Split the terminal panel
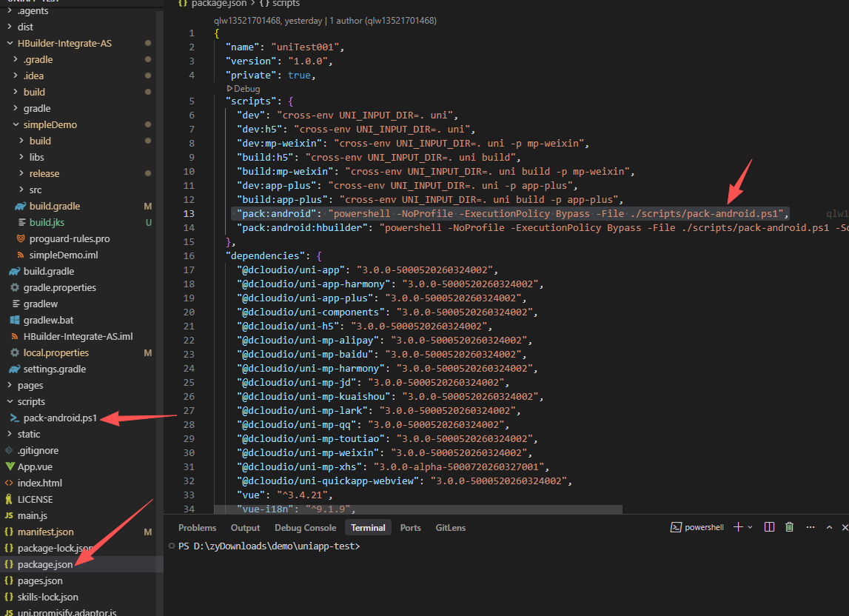 (x=769, y=527)
